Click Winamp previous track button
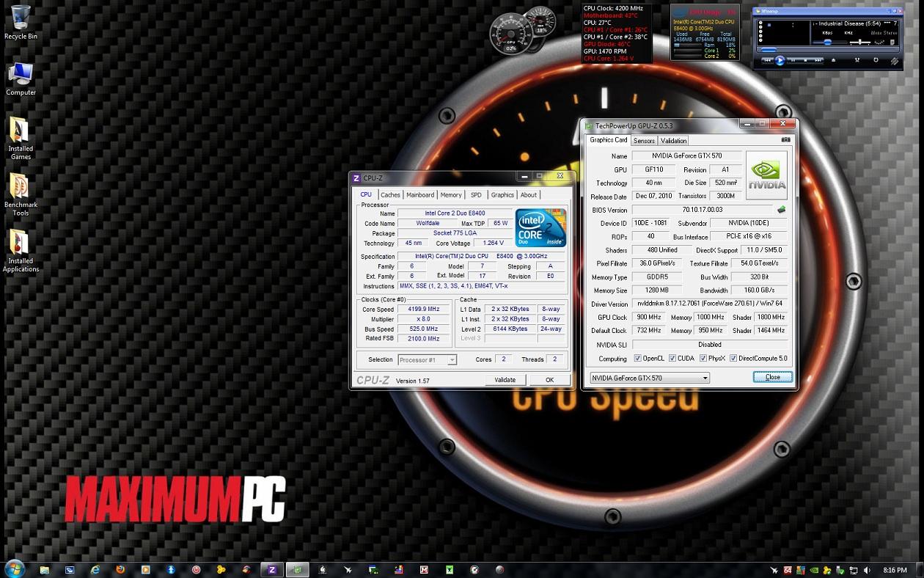 (768, 60)
